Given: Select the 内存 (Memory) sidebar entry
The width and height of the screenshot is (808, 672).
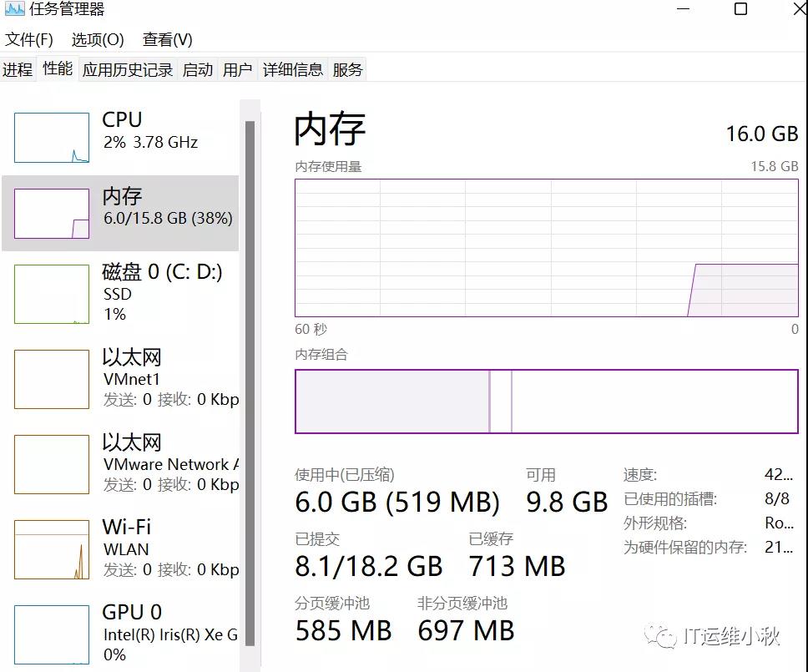Looking at the screenshot, I should click(121, 209).
